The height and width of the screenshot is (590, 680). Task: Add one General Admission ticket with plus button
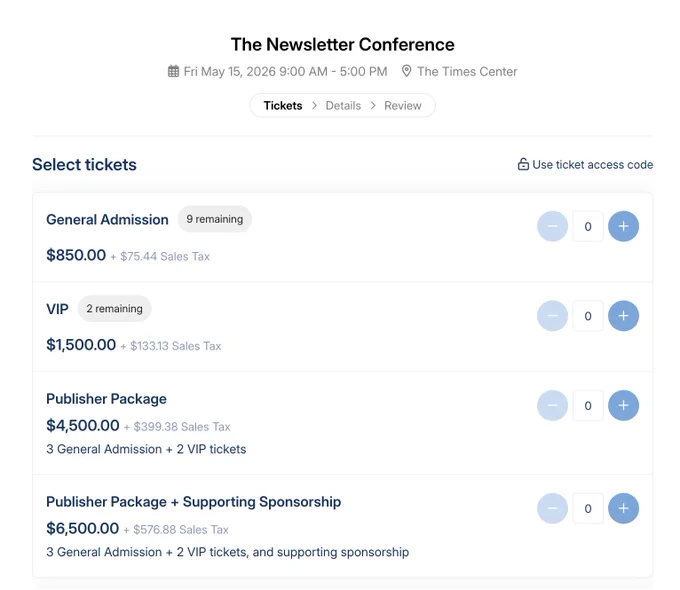[x=623, y=226]
